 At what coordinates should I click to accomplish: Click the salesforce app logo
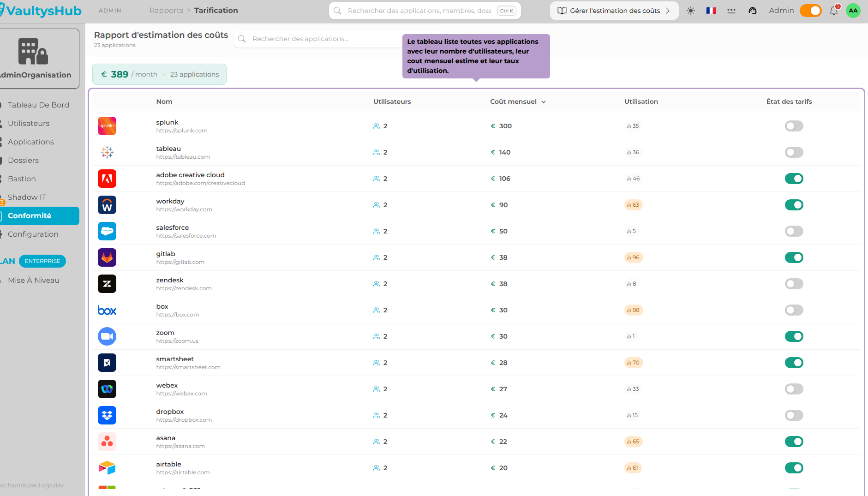tap(107, 231)
